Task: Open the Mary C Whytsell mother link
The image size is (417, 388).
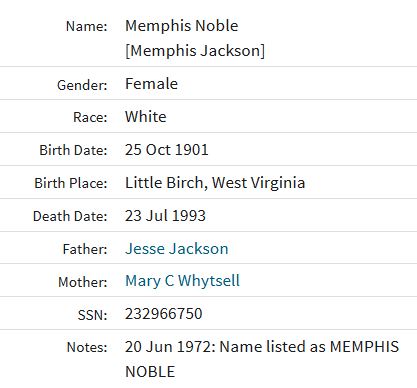Action: 182,281
